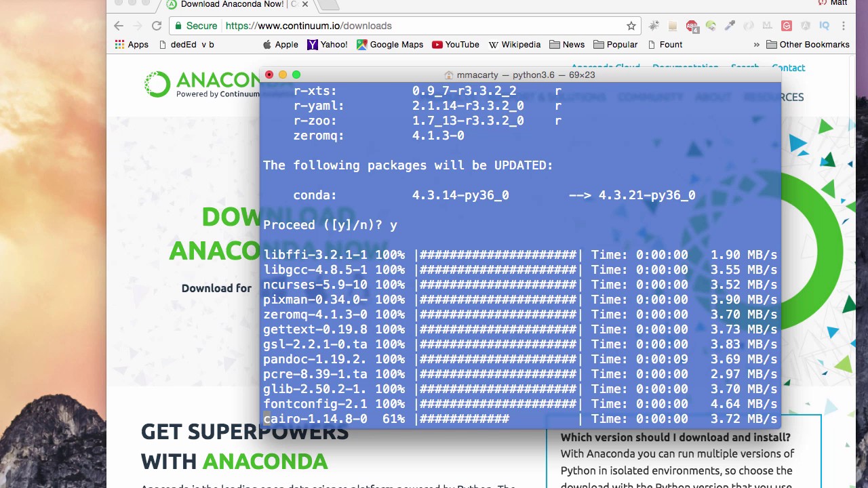Click the green Secure lock icon
This screenshot has width=868, height=488.
(x=178, y=26)
